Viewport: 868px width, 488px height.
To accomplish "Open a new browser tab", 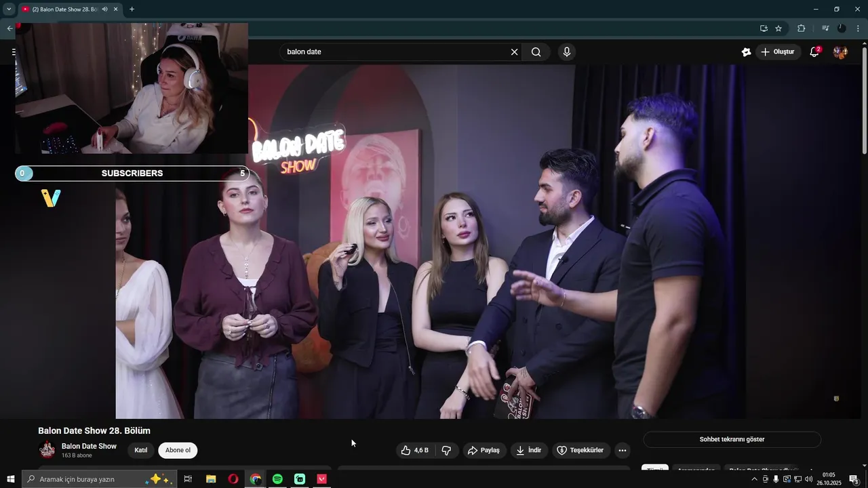I will (132, 9).
